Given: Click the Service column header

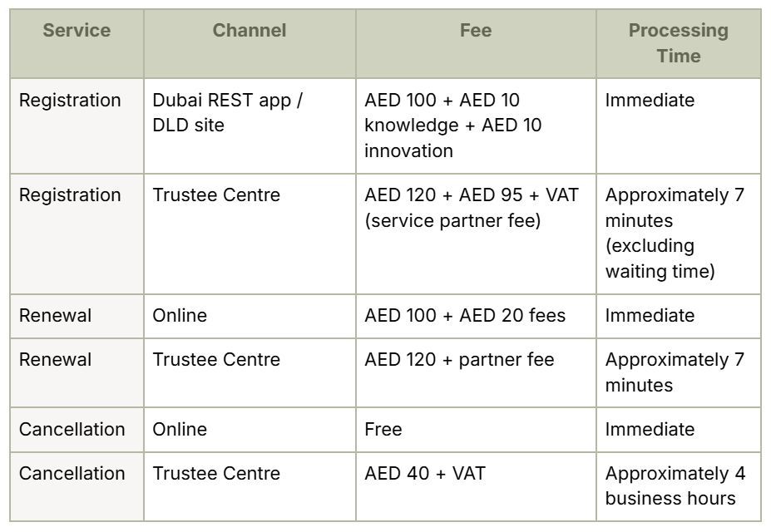Looking at the screenshot, I should 77,31.
